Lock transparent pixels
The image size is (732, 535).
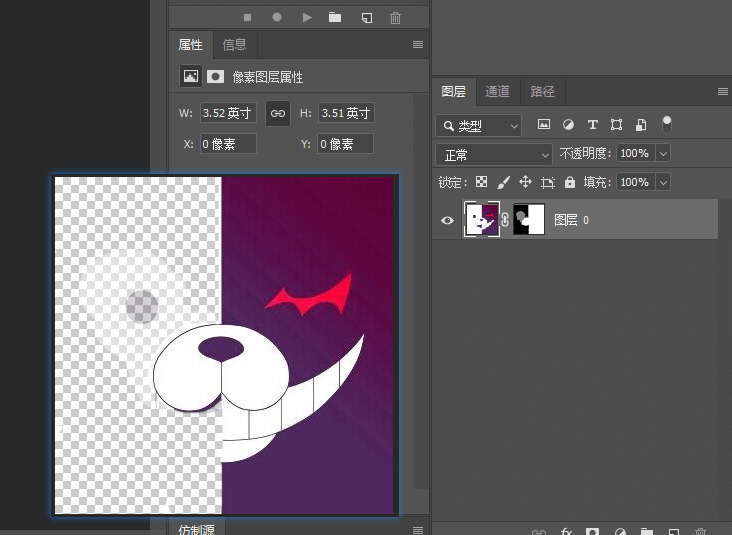click(481, 182)
